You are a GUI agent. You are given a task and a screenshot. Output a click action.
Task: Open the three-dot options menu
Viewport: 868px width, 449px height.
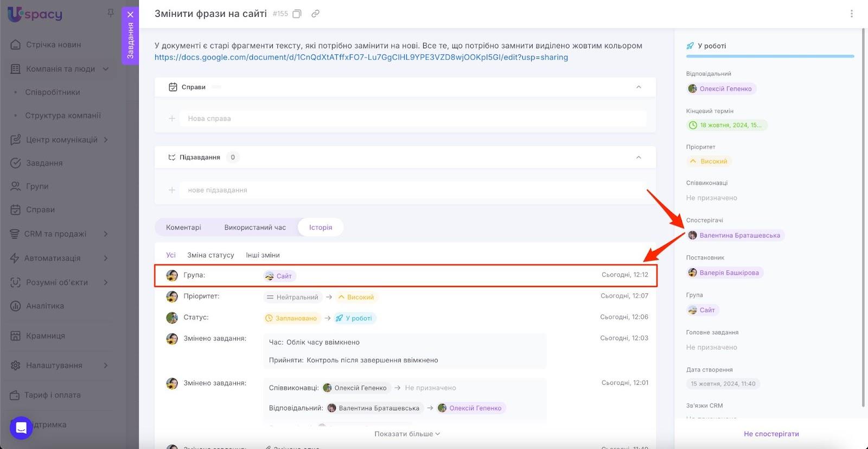851,14
